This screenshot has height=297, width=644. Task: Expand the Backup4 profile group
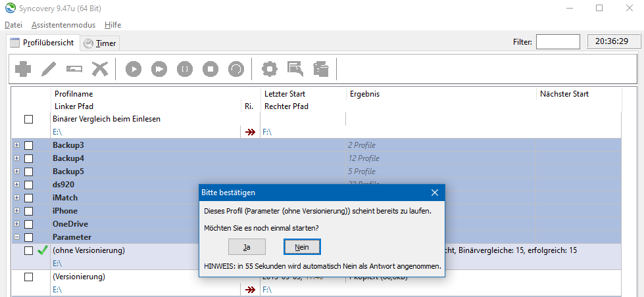coord(16,158)
